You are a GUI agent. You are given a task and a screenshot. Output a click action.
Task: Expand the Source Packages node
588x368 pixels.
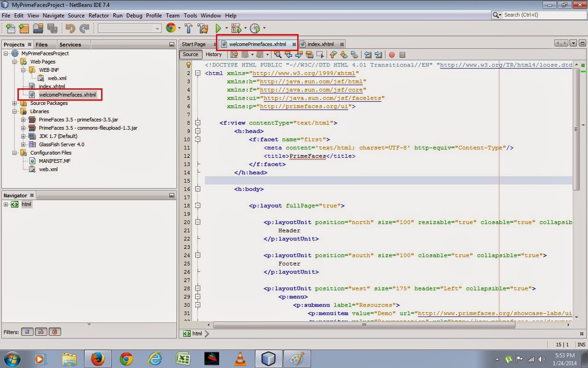14,103
